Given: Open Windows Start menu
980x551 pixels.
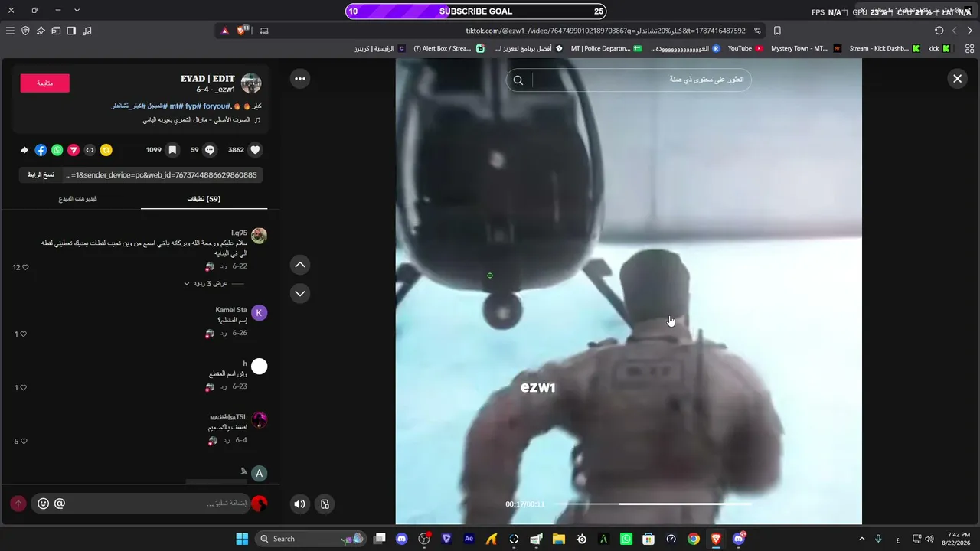Looking at the screenshot, I should click(242, 539).
